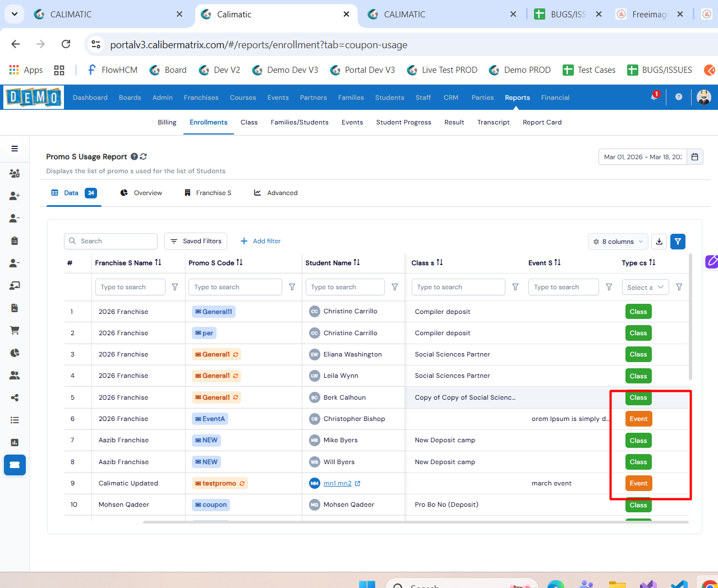Click the help question mark in header
718x588 pixels.
[x=679, y=97]
